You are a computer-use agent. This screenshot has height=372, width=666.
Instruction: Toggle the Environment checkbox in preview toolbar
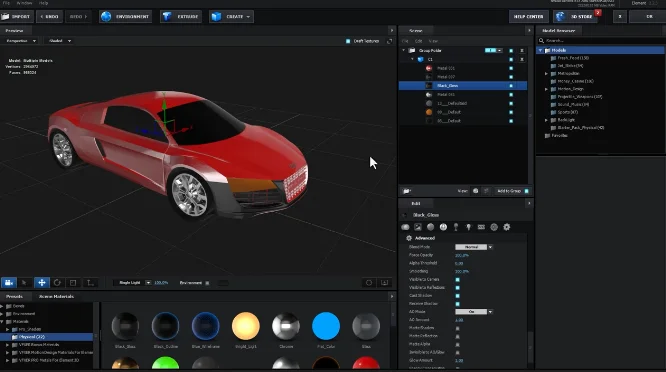(x=207, y=283)
